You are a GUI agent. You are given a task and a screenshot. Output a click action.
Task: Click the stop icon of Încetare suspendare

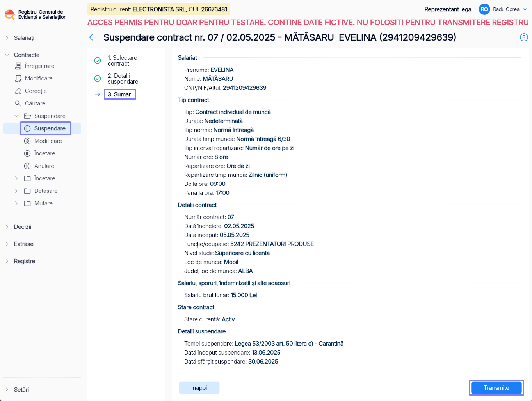point(27,153)
